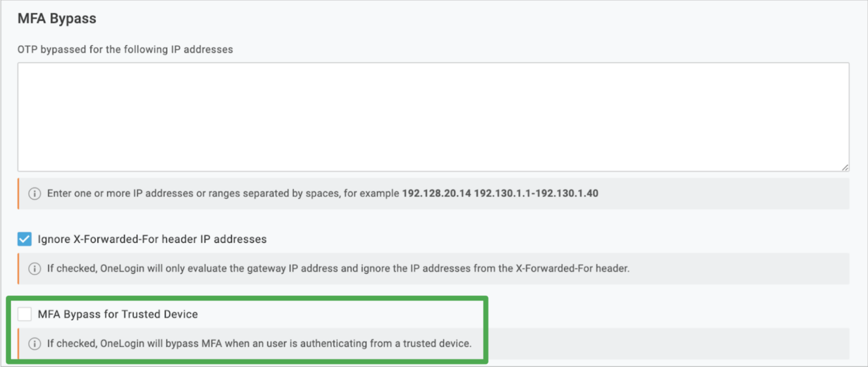Select the MFA Bypass section heading
Image resolution: width=868 pixels, height=367 pixels.
click(56, 18)
